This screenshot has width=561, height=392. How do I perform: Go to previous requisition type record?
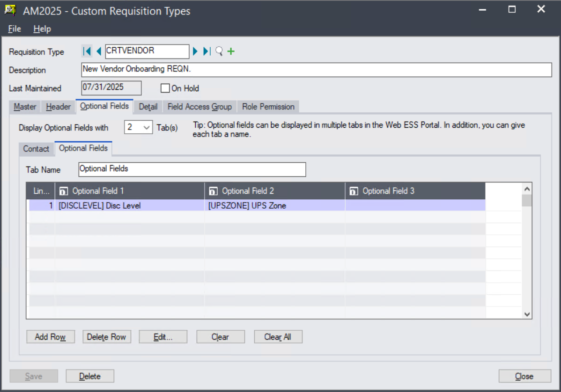99,51
